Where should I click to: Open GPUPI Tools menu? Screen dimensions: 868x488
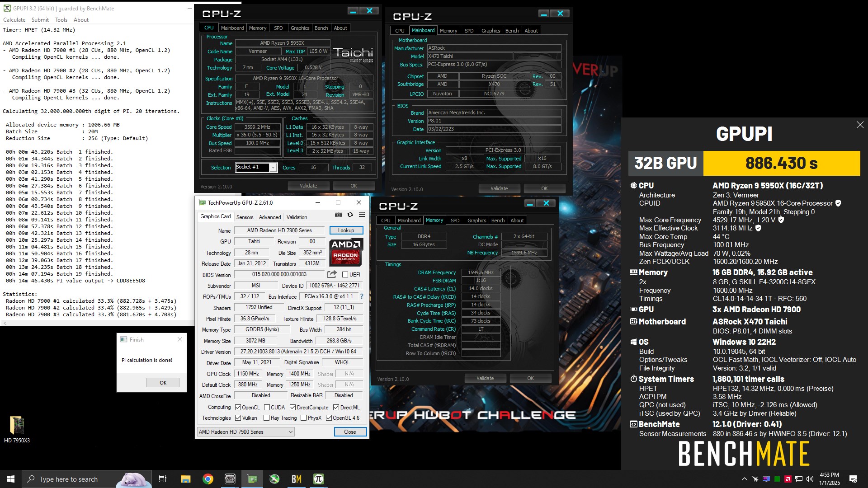[x=61, y=20]
